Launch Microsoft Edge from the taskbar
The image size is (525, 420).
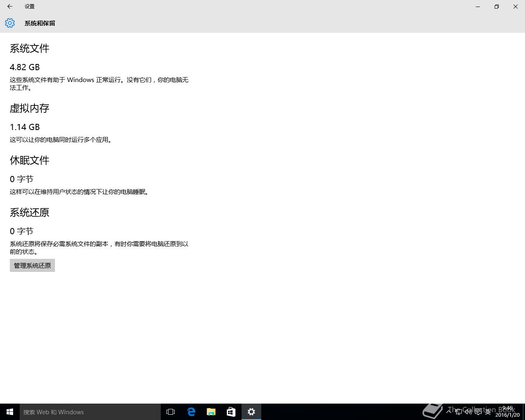[191, 412]
